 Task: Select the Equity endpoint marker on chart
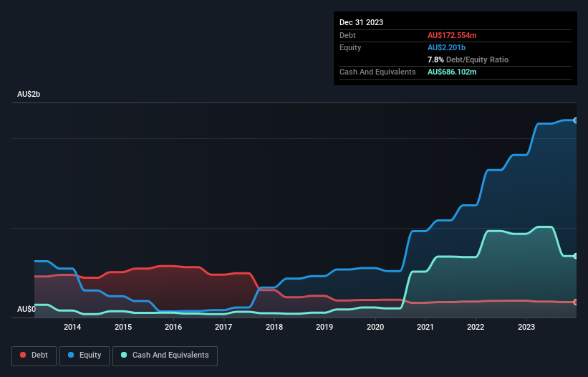click(576, 120)
